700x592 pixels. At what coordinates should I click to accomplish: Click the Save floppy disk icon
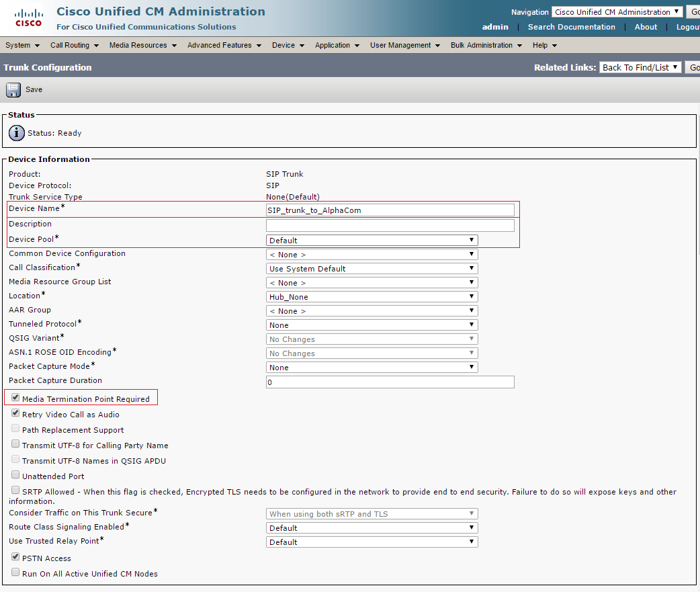coord(13,89)
